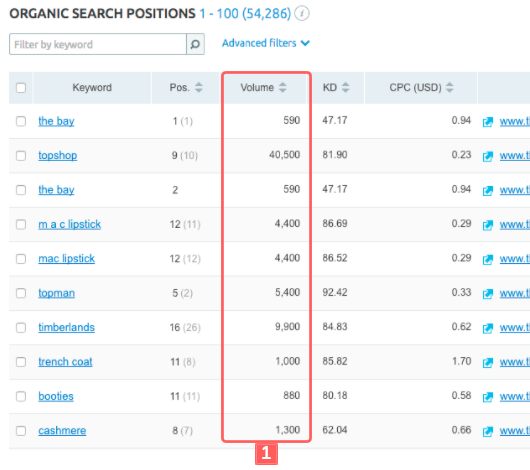Open the timberlands keyword link
Viewport: 530px width, 470px height.
pos(67,327)
